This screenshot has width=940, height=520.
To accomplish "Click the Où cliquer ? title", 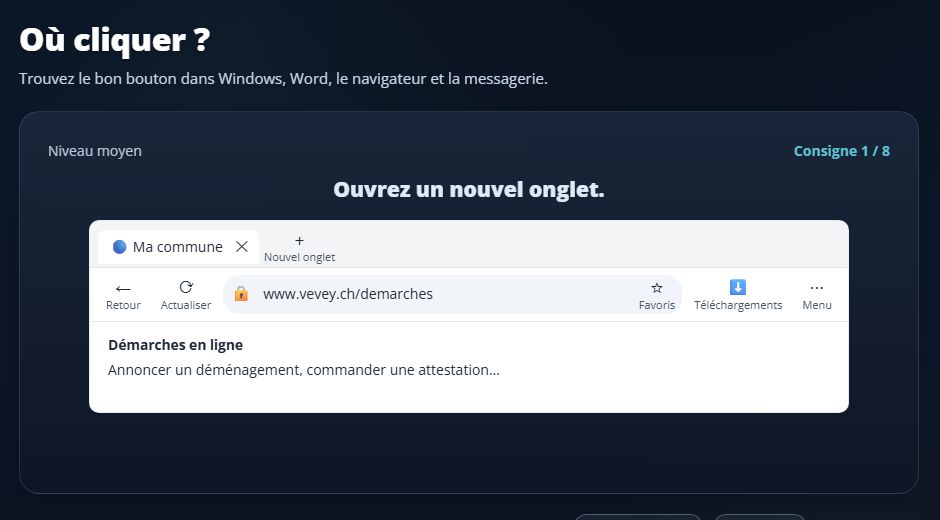I will (x=115, y=40).
